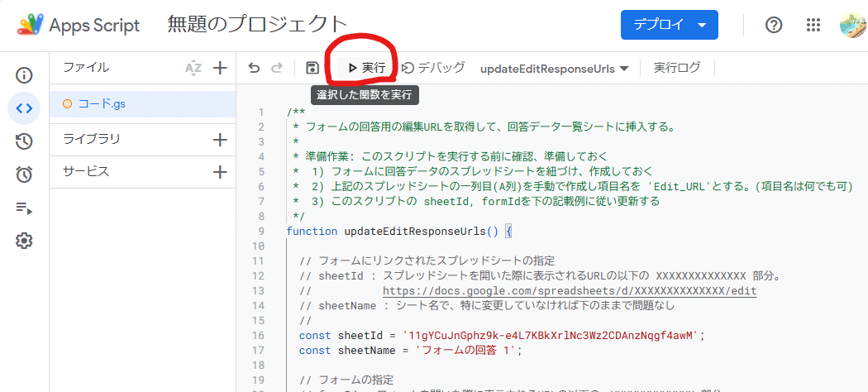
Task: Open project settings gear icon
Action: click(24, 241)
